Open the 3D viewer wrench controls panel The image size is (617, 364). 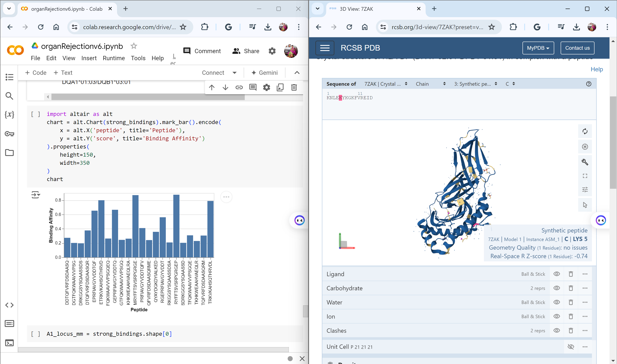click(x=585, y=162)
